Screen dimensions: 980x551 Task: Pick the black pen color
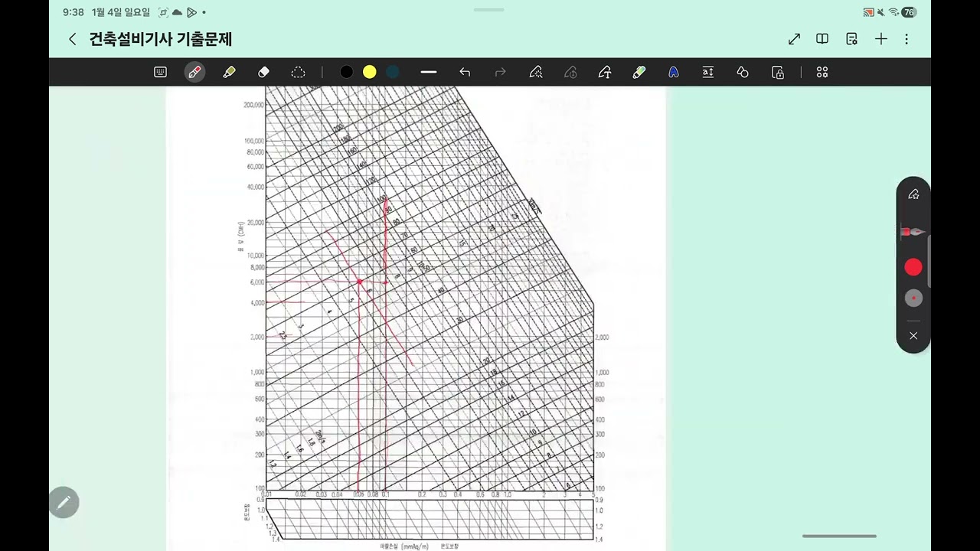click(x=347, y=72)
